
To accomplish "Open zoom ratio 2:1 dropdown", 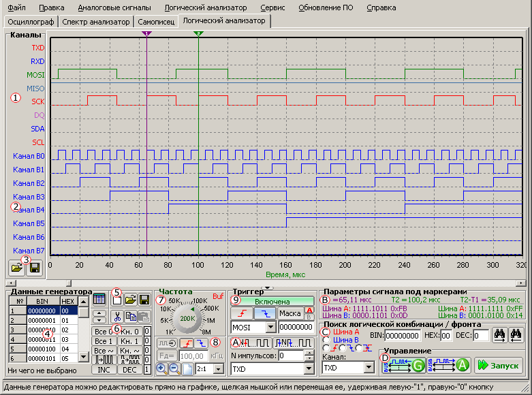I will pos(219,369).
